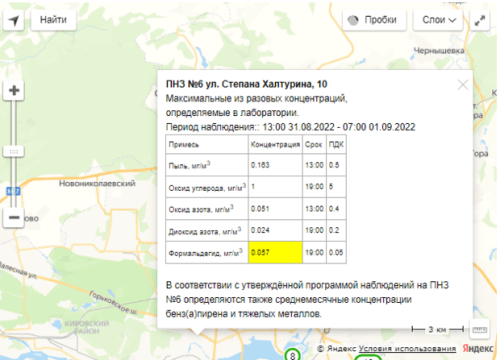
Task: Select station marker number 8
Action: tap(292, 355)
